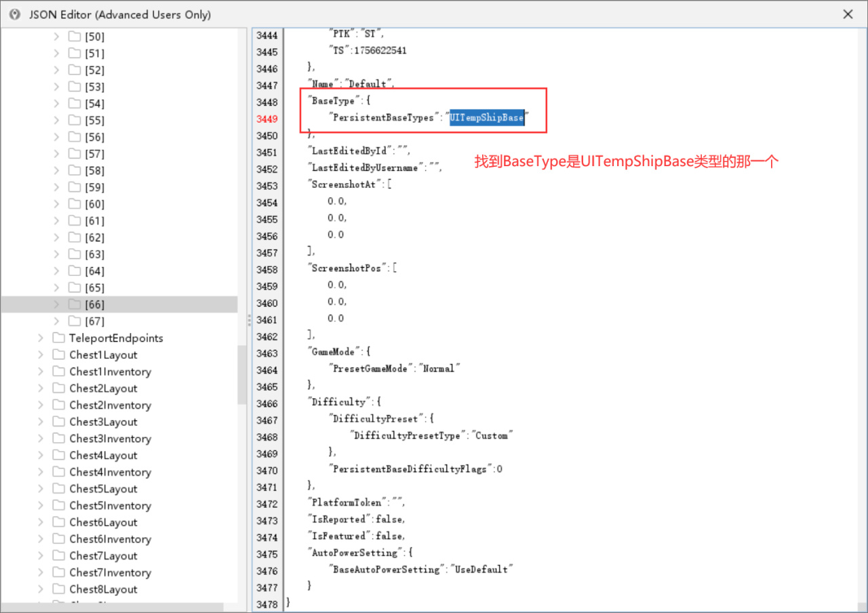868x613 pixels.
Task: Click the JSON Editor app icon in title bar
Action: [x=15, y=14]
